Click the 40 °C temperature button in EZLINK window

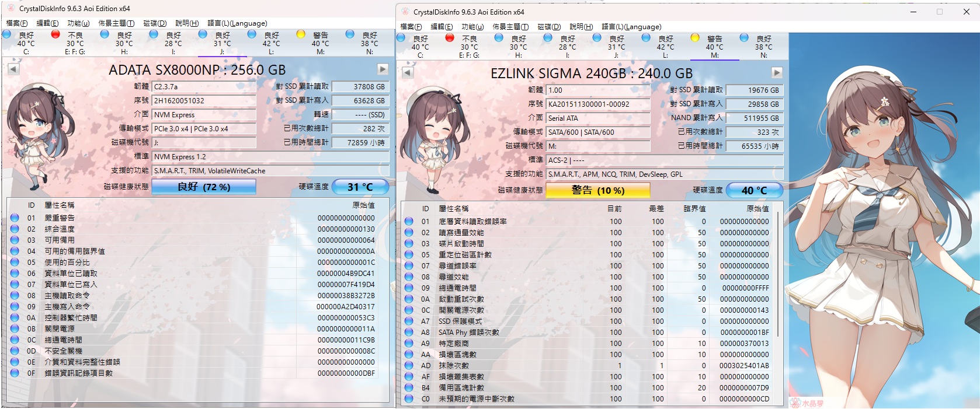tap(753, 190)
